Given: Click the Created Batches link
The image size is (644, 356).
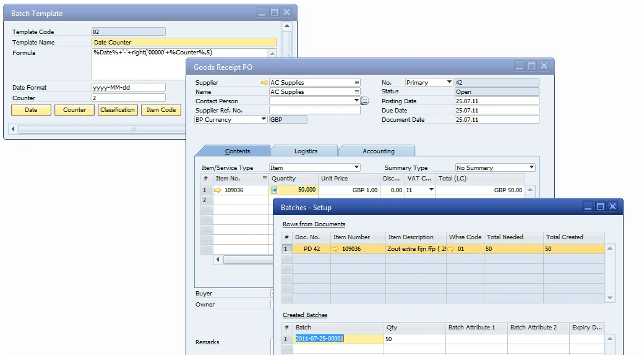Looking at the screenshot, I should click(x=305, y=315).
